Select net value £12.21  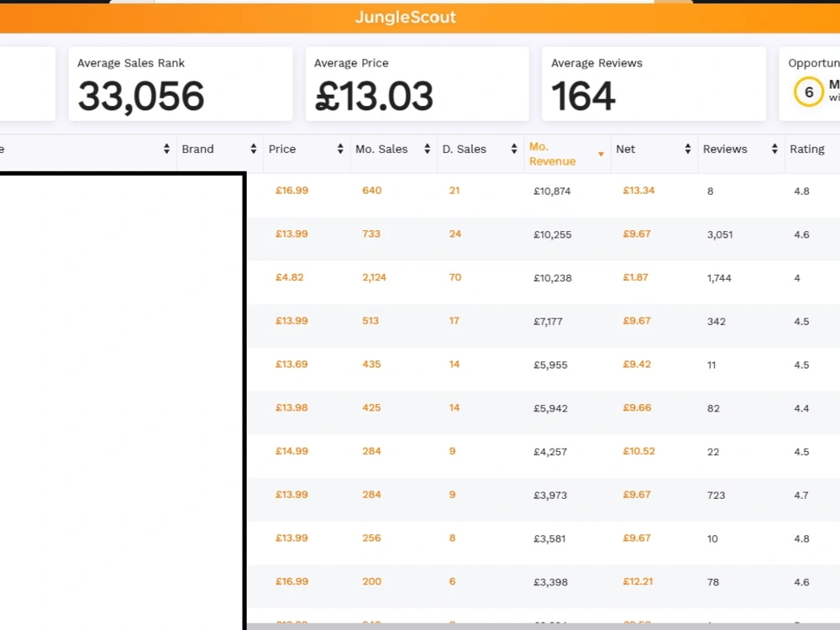(638, 580)
